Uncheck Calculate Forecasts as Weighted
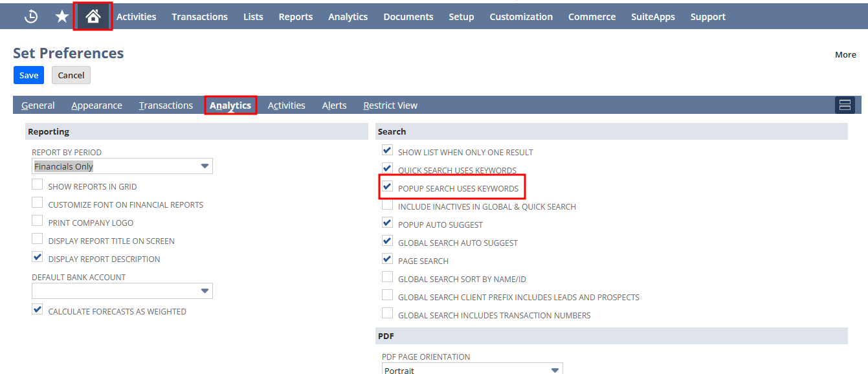The width and height of the screenshot is (868, 374). click(x=38, y=311)
